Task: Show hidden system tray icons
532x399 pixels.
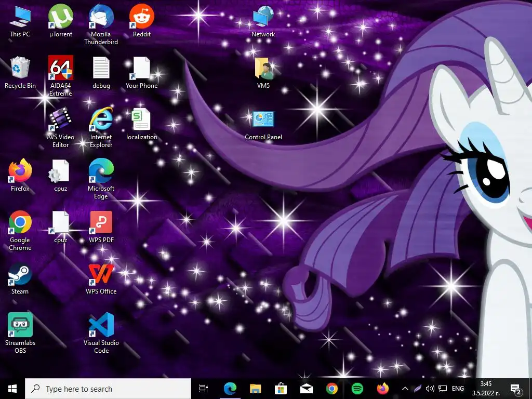Action: pyautogui.click(x=405, y=389)
